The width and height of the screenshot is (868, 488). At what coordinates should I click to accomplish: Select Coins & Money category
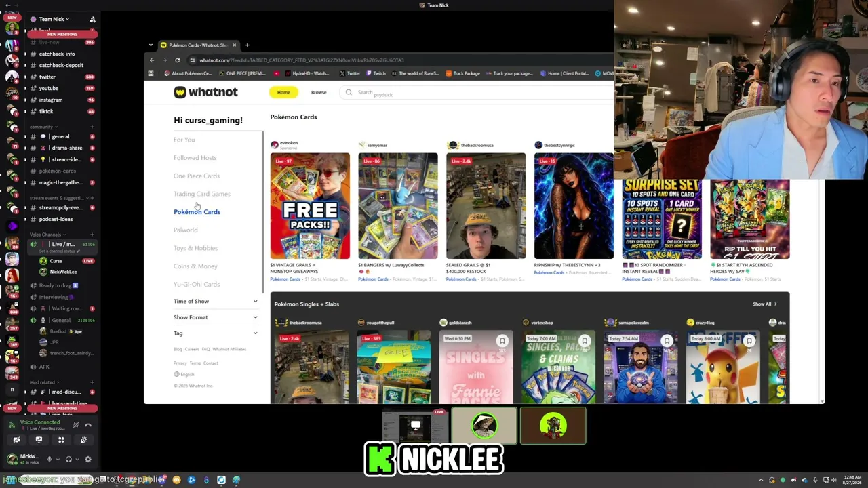click(x=195, y=266)
